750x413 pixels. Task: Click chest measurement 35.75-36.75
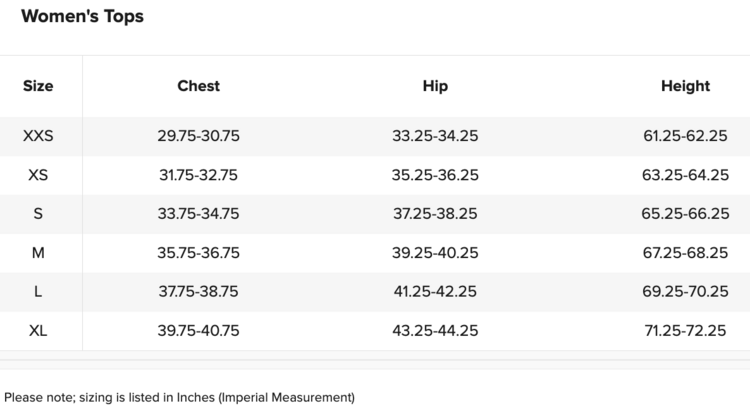[198, 253]
